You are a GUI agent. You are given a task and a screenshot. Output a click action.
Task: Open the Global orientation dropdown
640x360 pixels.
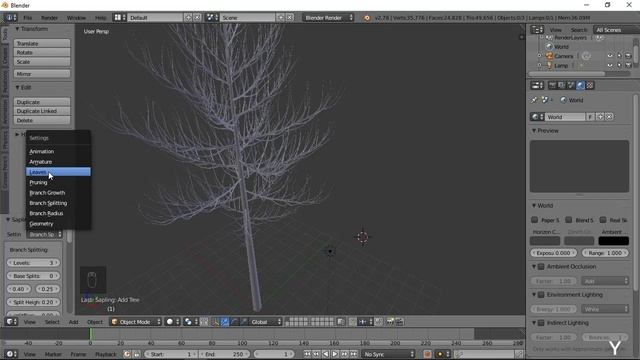click(x=265, y=322)
